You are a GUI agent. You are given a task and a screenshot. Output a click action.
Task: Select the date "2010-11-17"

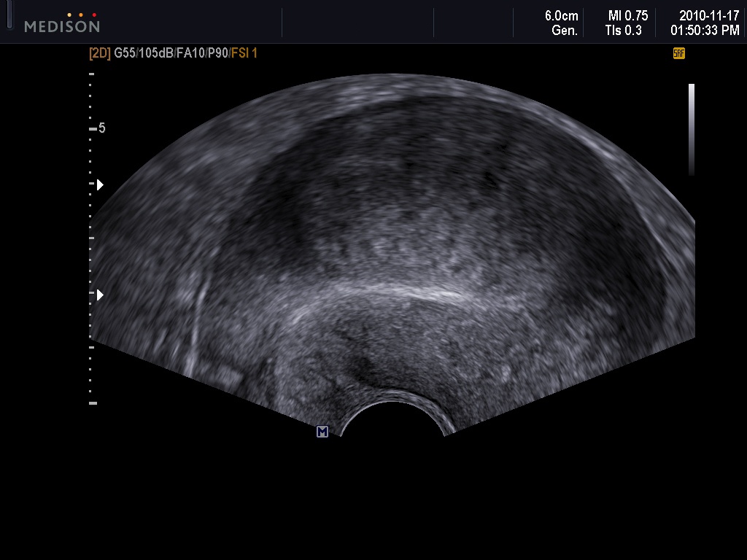[709, 16]
